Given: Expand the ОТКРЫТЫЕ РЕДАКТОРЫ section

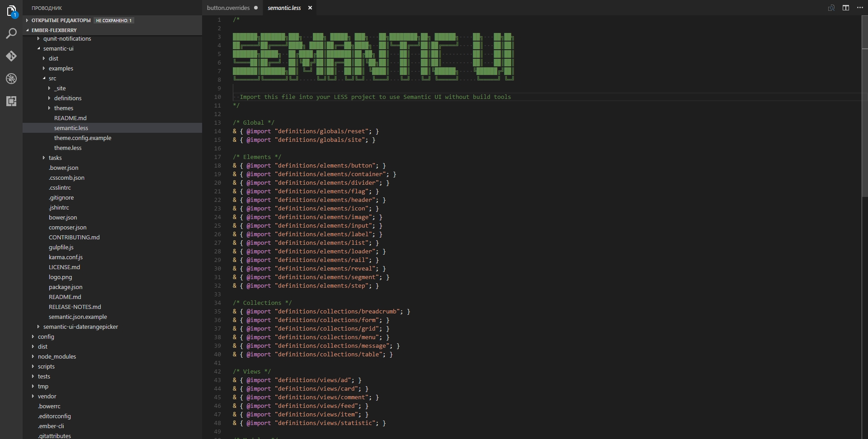Looking at the screenshot, I should tap(61, 20).
